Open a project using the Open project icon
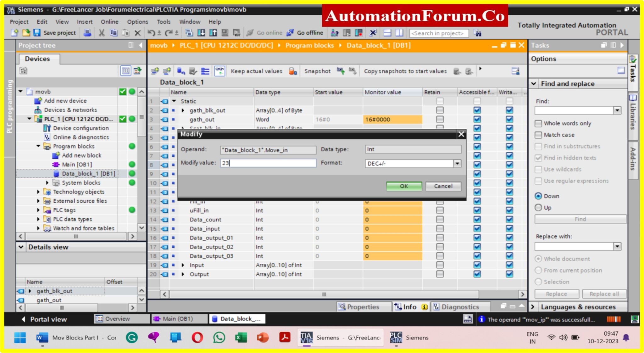The width and height of the screenshot is (644, 353). tap(27, 32)
